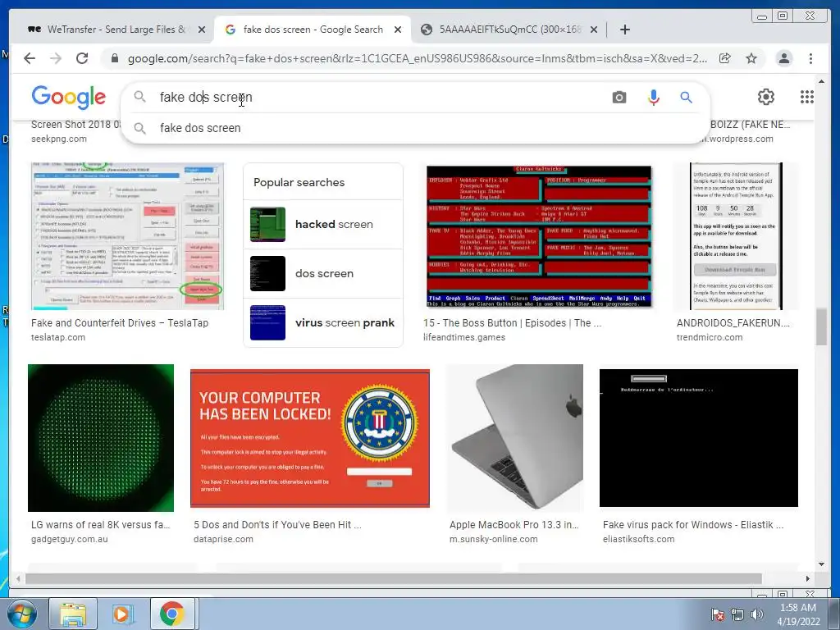Bookmark this page with the star icon
The width and height of the screenshot is (840, 630).
[751, 58]
